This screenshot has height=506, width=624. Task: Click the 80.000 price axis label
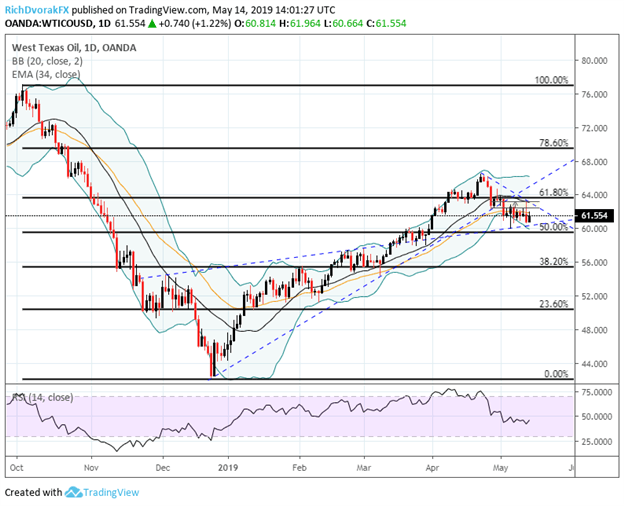[x=594, y=61]
